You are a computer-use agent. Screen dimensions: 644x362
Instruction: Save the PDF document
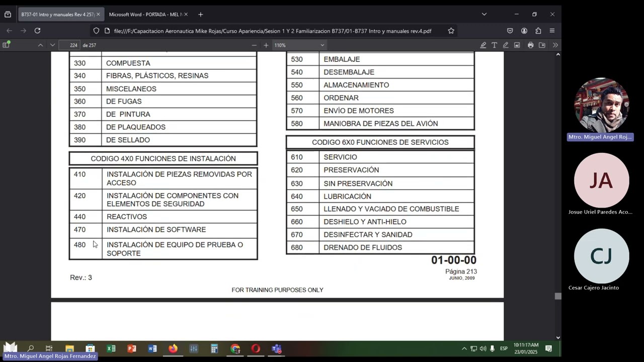click(542, 45)
